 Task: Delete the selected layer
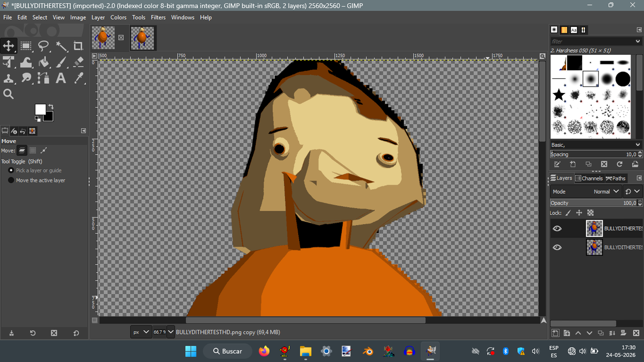(x=636, y=333)
